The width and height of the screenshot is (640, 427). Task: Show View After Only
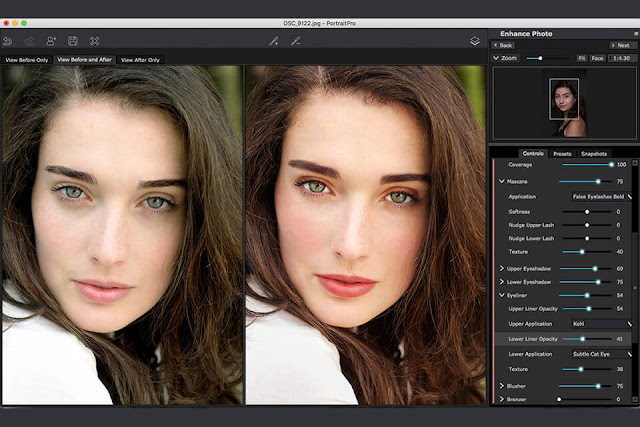click(140, 60)
